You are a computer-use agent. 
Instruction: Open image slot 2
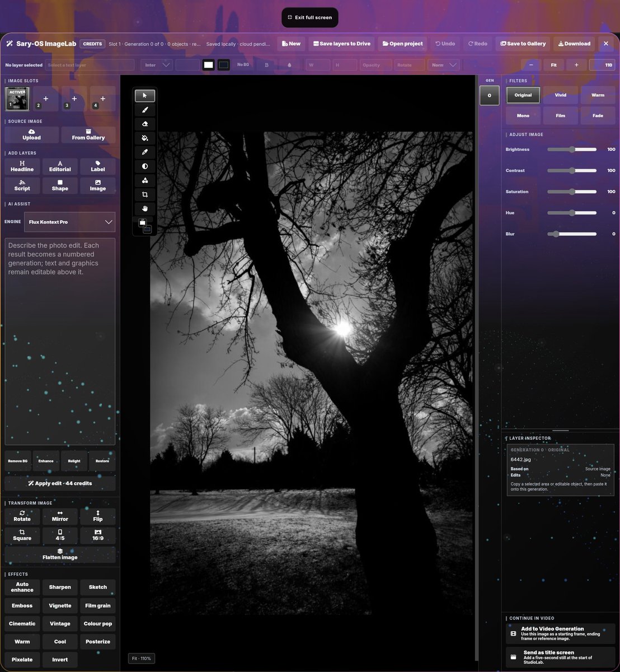[45, 99]
